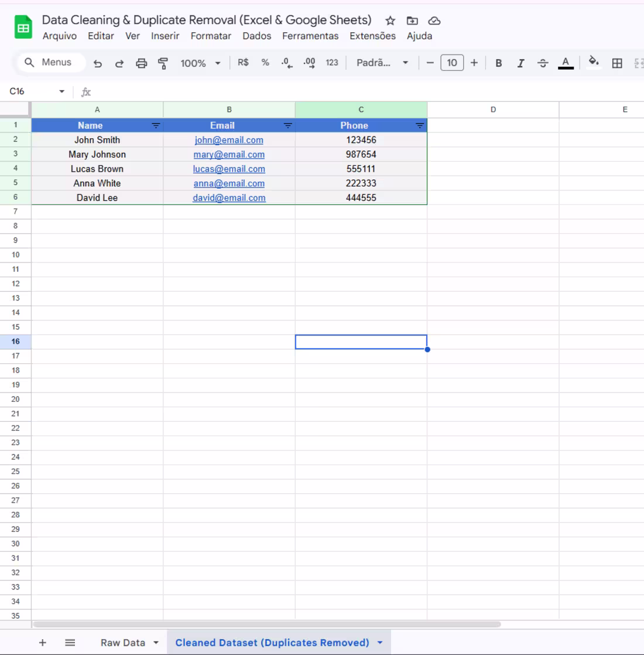
Task: Undo the last action
Action: tap(98, 63)
